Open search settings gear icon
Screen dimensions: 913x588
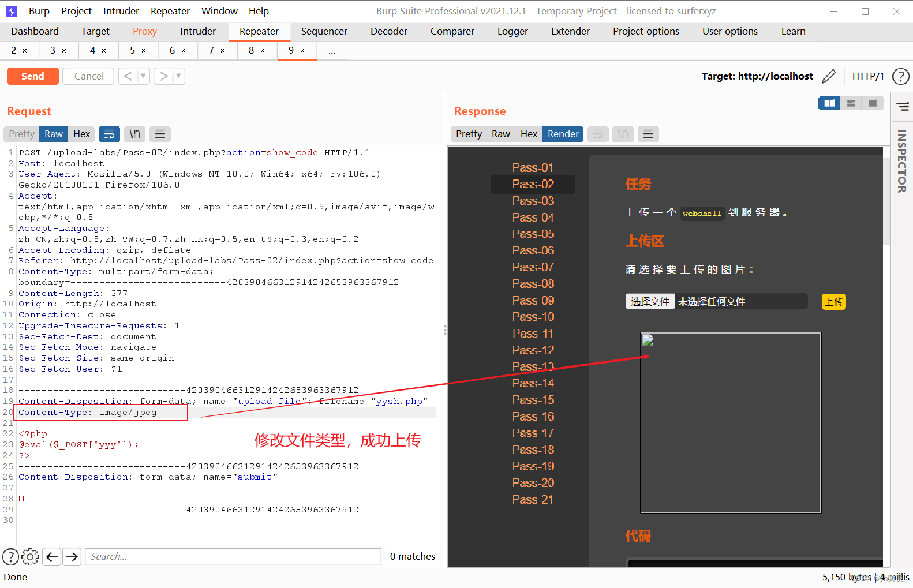(30, 556)
